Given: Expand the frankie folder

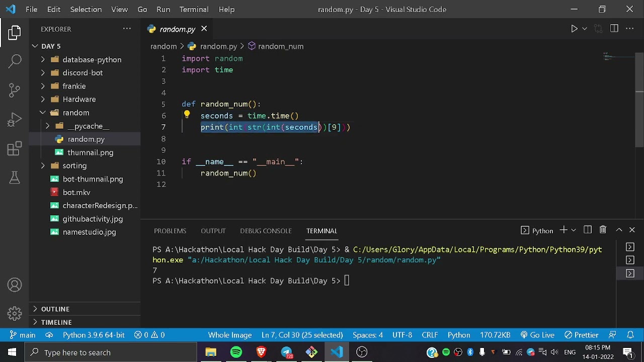Looking at the screenshot, I should point(85,86).
